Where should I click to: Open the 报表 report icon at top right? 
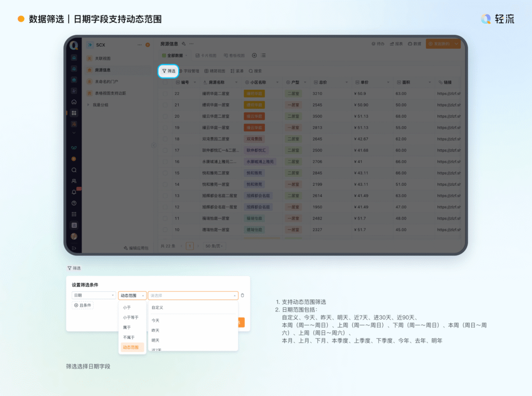(x=397, y=44)
